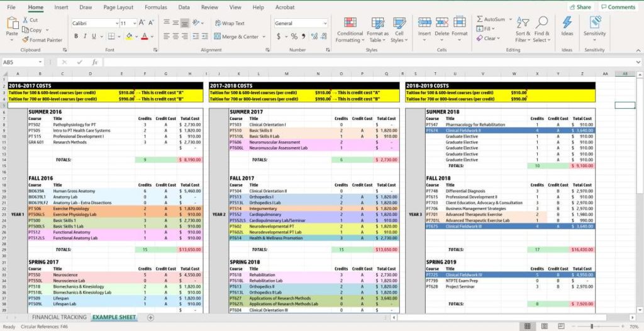Toggle Wrap Text for the cell
Screen dimensions: 644x331
click(x=230, y=23)
